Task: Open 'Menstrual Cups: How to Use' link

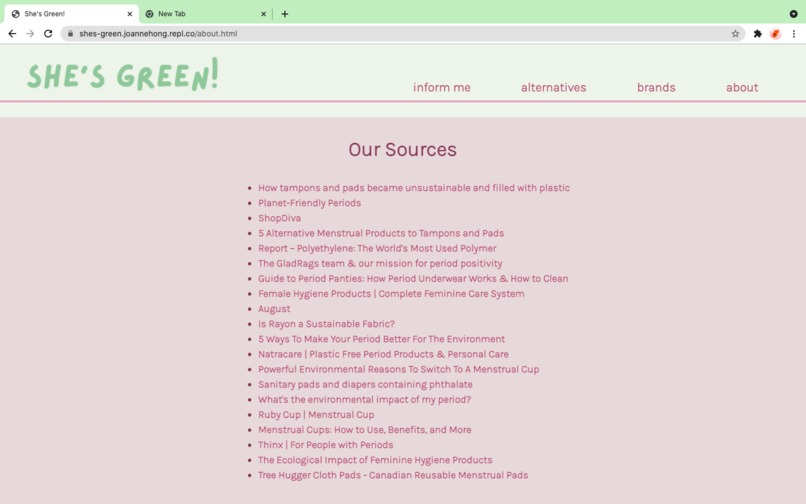Action: coord(364,429)
